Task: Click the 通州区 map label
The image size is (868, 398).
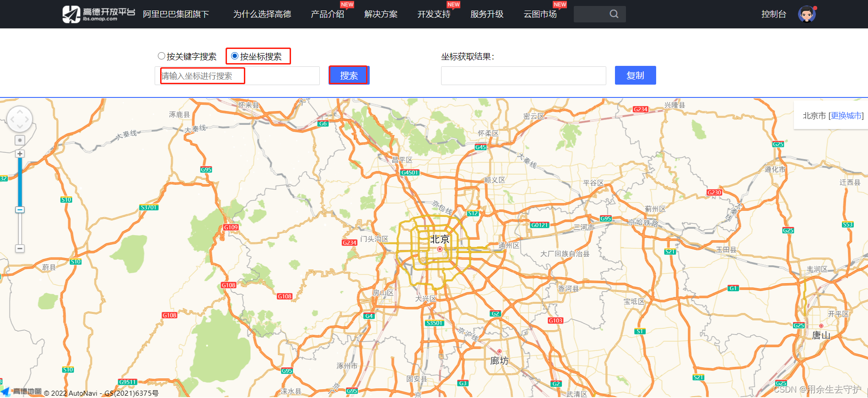Action: pyautogui.click(x=509, y=246)
